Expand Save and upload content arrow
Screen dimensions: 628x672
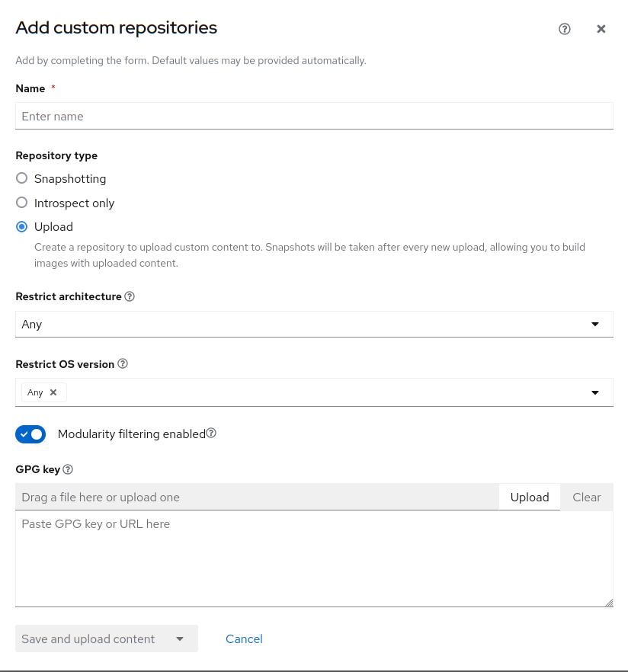click(x=180, y=639)
